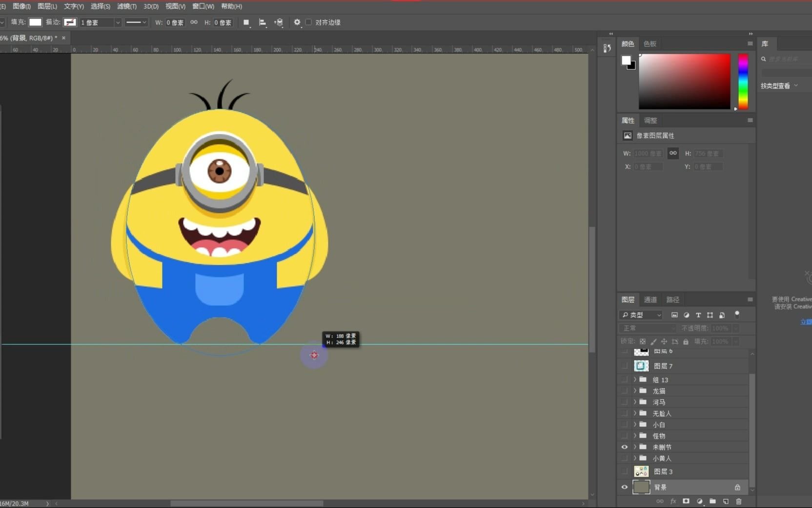Filter layers by adjustment layer icon
This screenshot has width=812, height=508.
point(687,315)
